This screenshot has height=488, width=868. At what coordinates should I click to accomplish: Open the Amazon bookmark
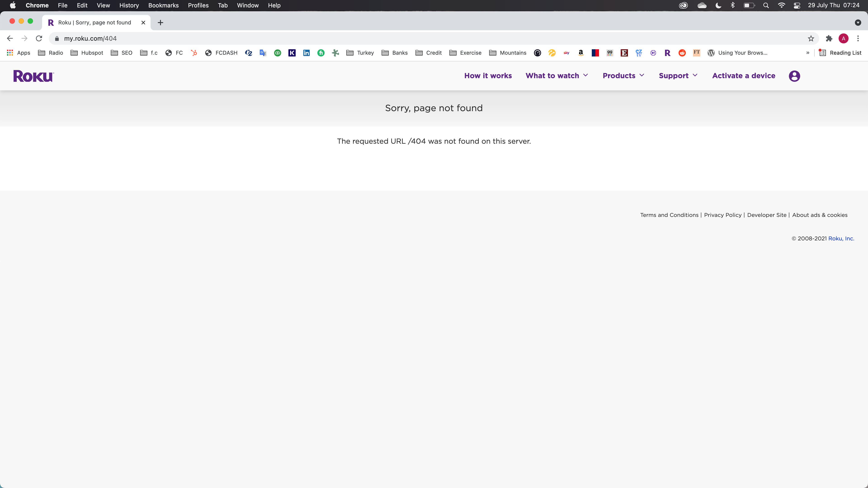coord(580,53)
